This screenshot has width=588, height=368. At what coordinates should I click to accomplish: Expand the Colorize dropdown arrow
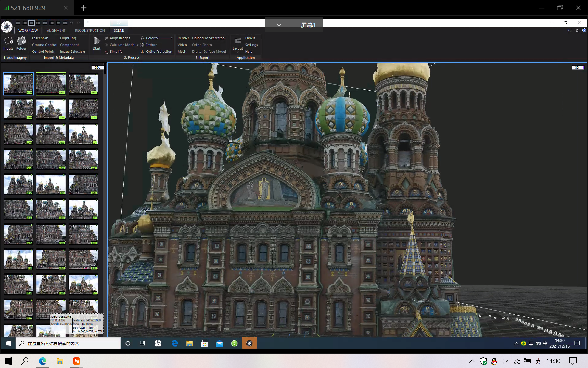(172, 38)
